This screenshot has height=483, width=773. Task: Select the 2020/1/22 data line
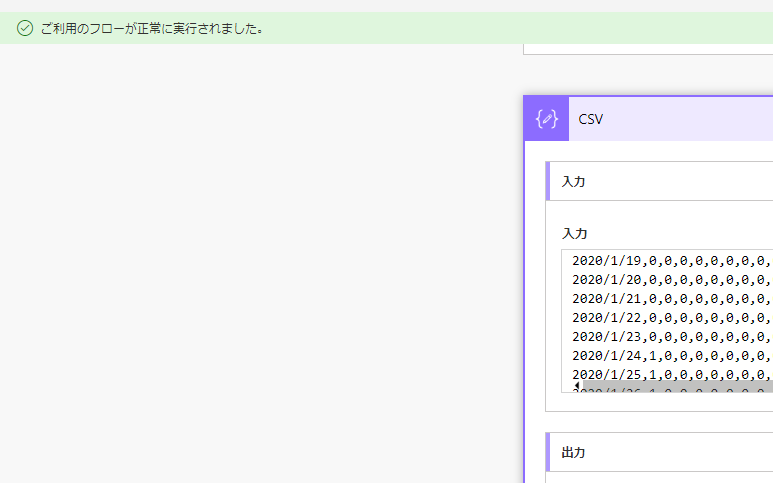(x=670, y=317)
